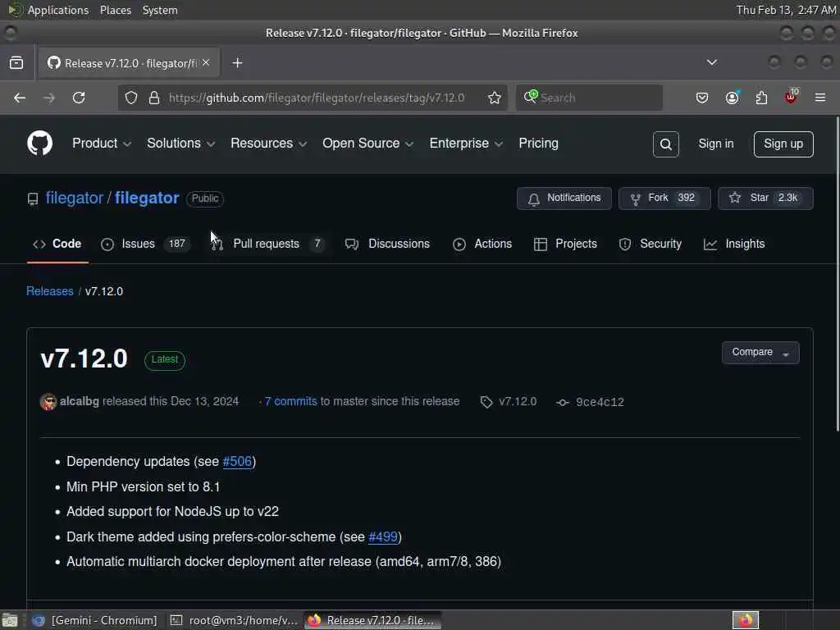Click the Pricing link

pos(538,144)
